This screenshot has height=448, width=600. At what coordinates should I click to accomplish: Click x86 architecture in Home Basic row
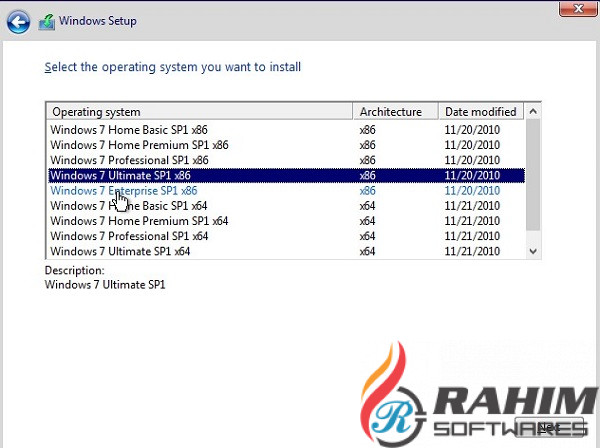coord(367,130)
